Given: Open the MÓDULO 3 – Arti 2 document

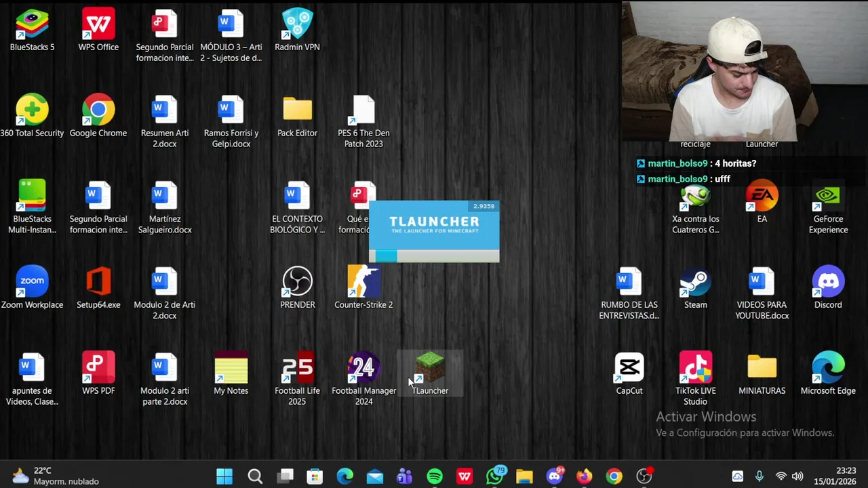Looking at the screenshot, I should coord(231,35).
